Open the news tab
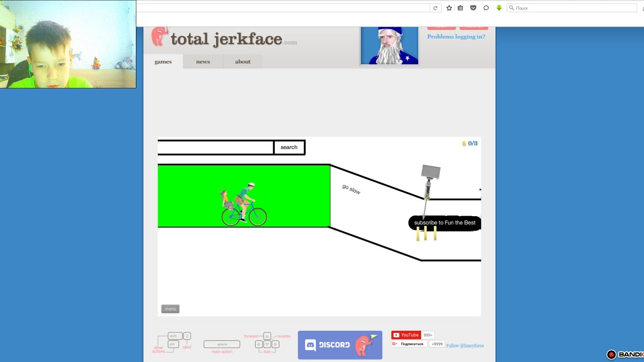The width and height of the screenshot is (644, 362). coord(203,62)
